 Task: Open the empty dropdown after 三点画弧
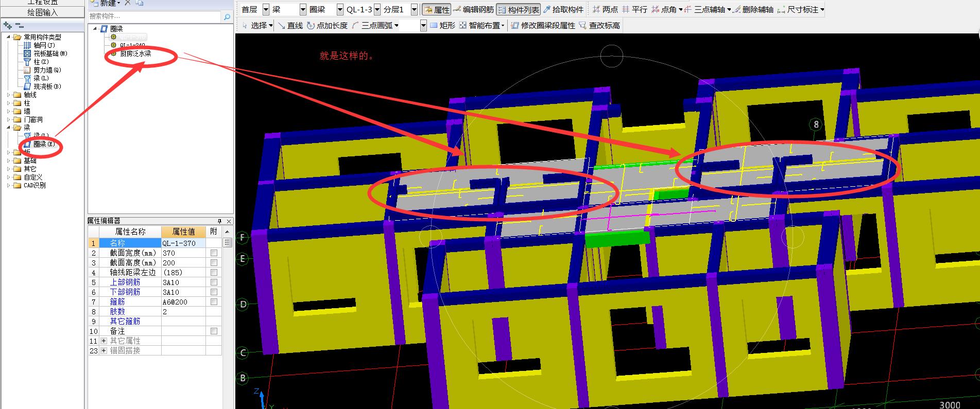tap(423, 25)
